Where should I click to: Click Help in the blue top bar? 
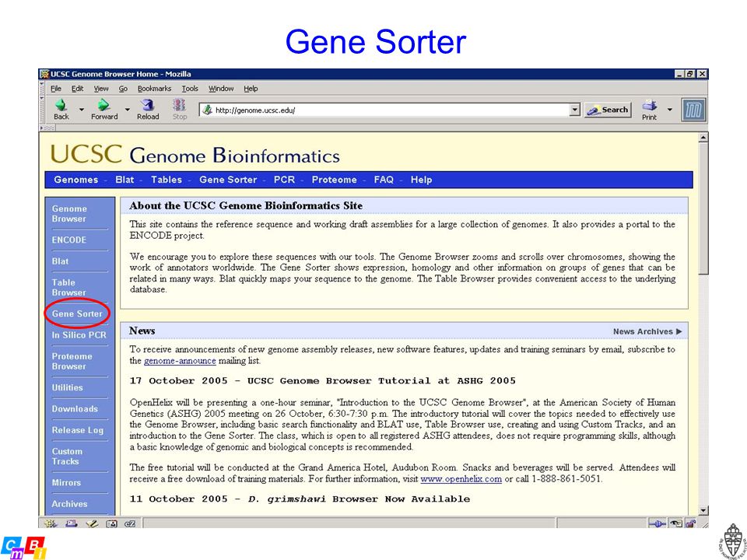coord(421,180)
